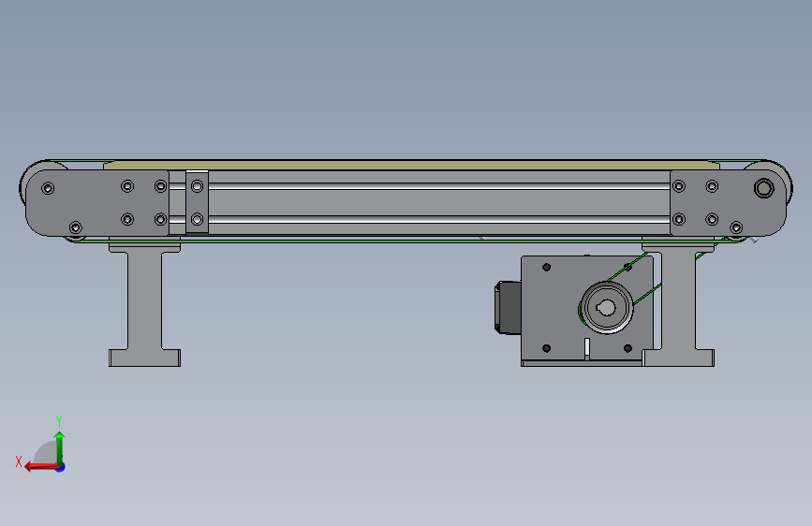Select the white slot on the gearbox plate
812x526 pixels.
click(x=586, y=348)
